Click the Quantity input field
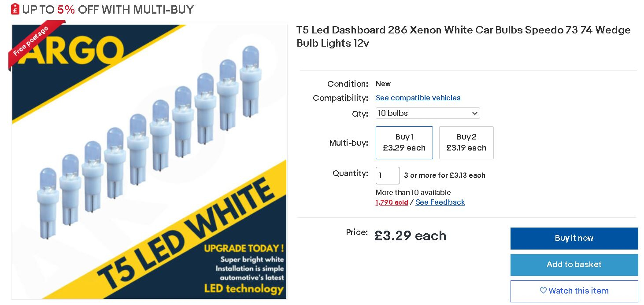The height and width of the screenshot is (305, 644). [x=388, y=175]
